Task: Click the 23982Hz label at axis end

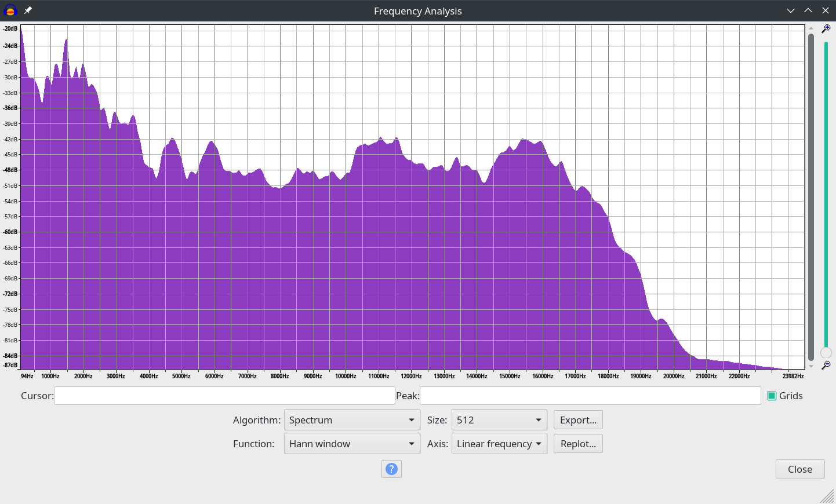Action: point(793,376)
